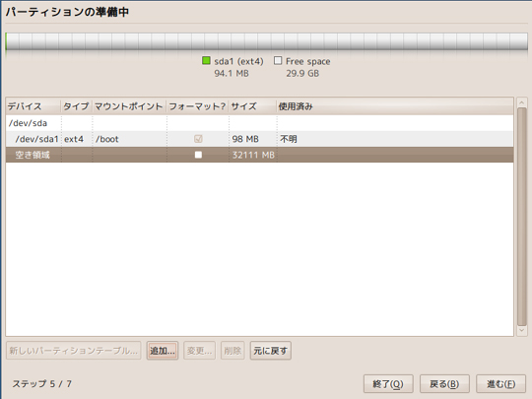The width and height of the screenshot is (532, 399).
Task: Sort by the タイプ column header
Action: [76, 106]
